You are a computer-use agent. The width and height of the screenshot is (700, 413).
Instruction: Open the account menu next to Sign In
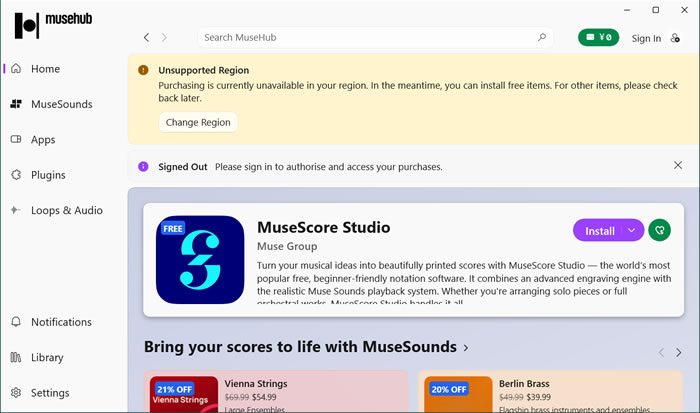click(676, 38)
